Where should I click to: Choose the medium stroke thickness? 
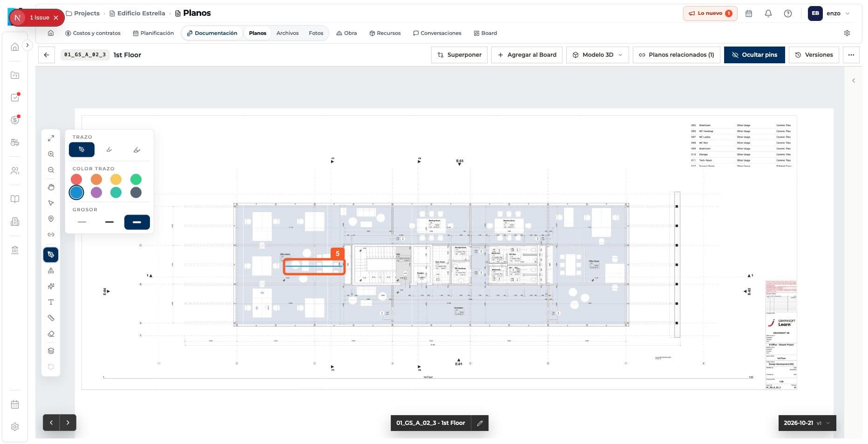coord(109,222)
